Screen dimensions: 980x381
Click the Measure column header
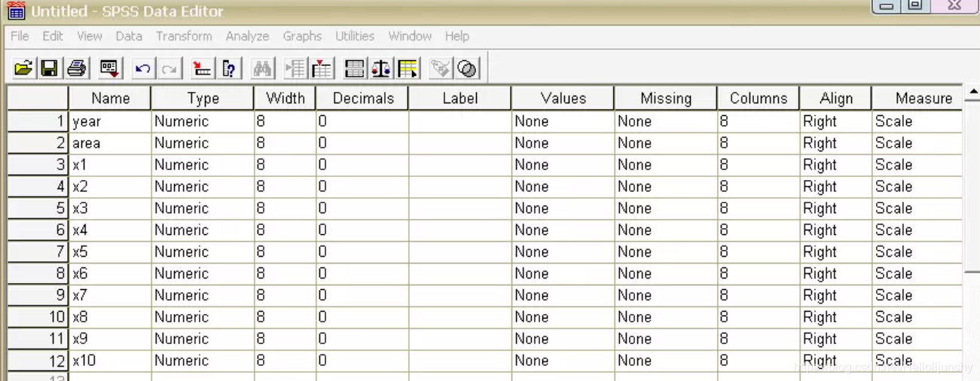[x=917, y=99]
